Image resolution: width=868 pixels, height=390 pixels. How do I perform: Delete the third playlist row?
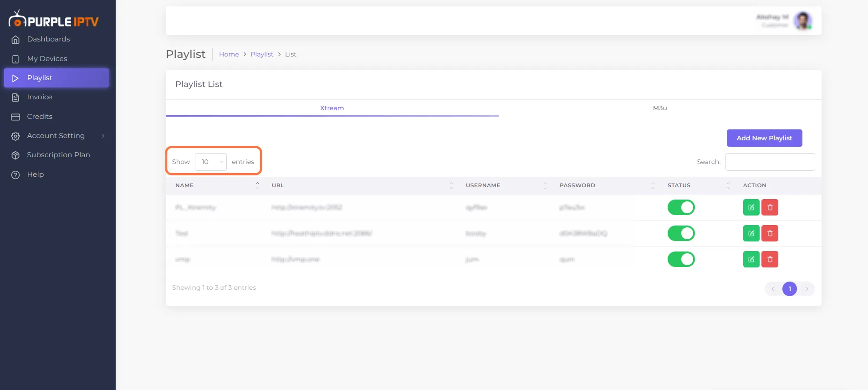pos(770,259)
